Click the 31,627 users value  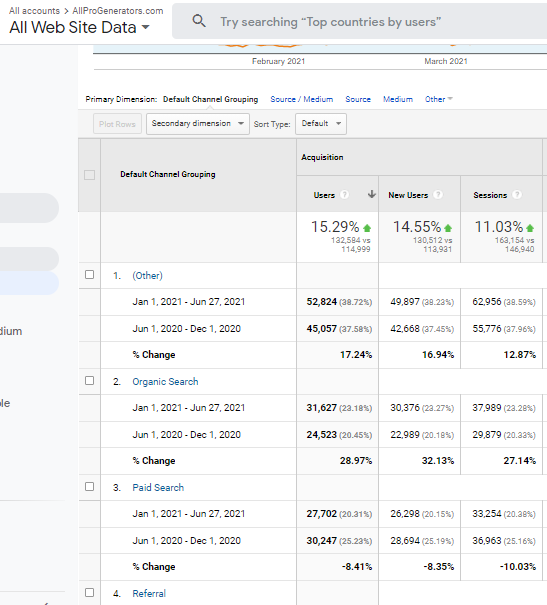click(322, 408)
